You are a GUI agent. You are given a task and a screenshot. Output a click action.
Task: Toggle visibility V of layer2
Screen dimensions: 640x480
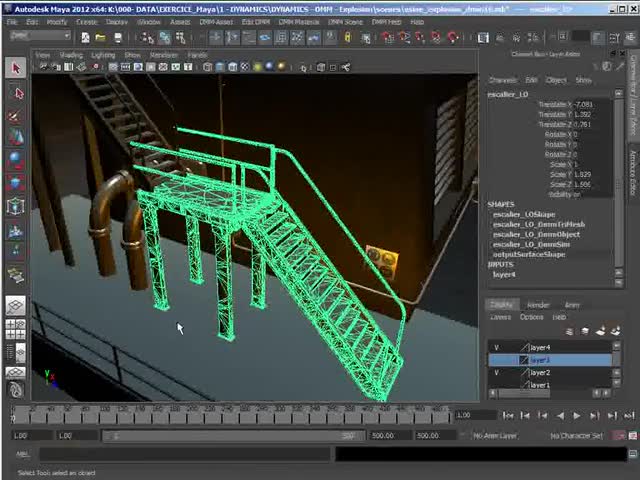(497, 372)
